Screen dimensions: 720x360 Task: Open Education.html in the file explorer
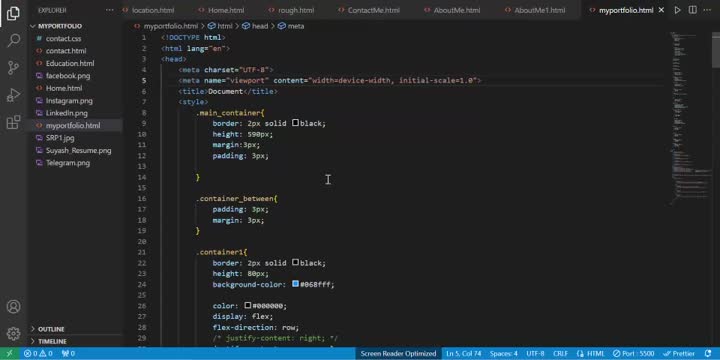tap(70, 63)
